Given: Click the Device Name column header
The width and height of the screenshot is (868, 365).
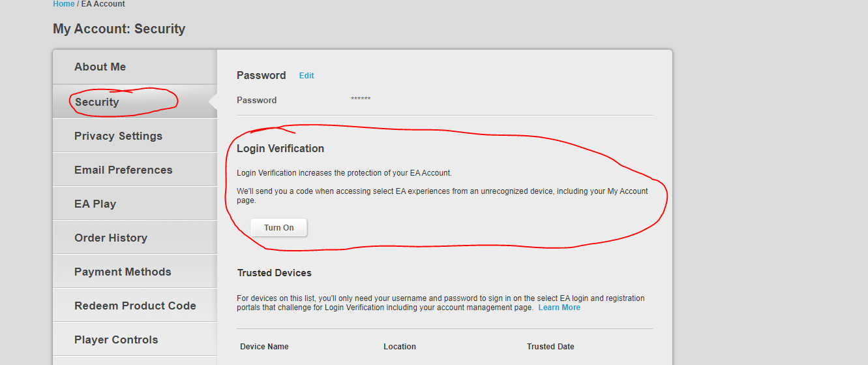Looking at the screenshot, I should [264, 347].
